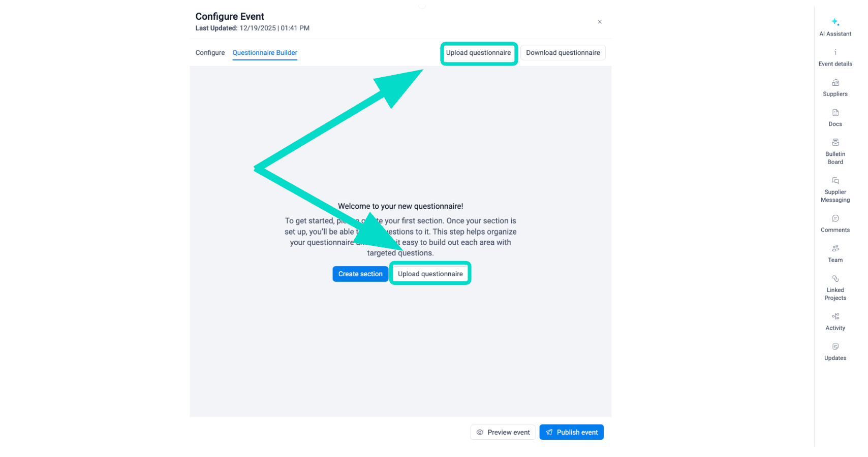The image size is (868, 457).
Task: Open the Team panel icon
Action: point(835,249)
